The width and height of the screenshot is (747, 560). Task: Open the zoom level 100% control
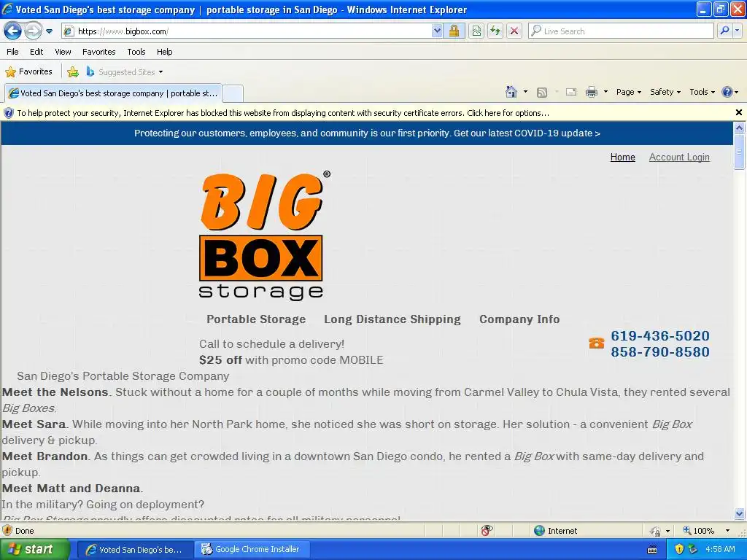(698, 531)
